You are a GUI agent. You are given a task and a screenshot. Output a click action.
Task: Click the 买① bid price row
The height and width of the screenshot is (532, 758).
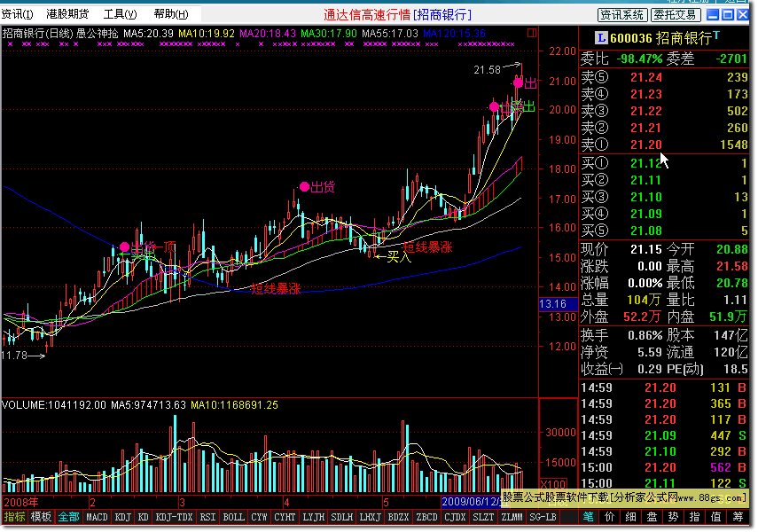pos(664,163)
